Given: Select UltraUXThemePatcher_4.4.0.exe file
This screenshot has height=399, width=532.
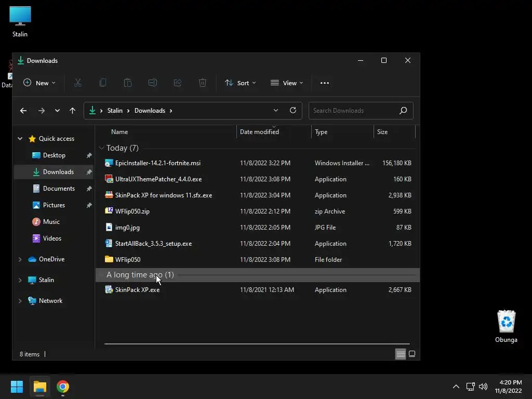Looking at the screenshot, I should click(x=158, y=179).
